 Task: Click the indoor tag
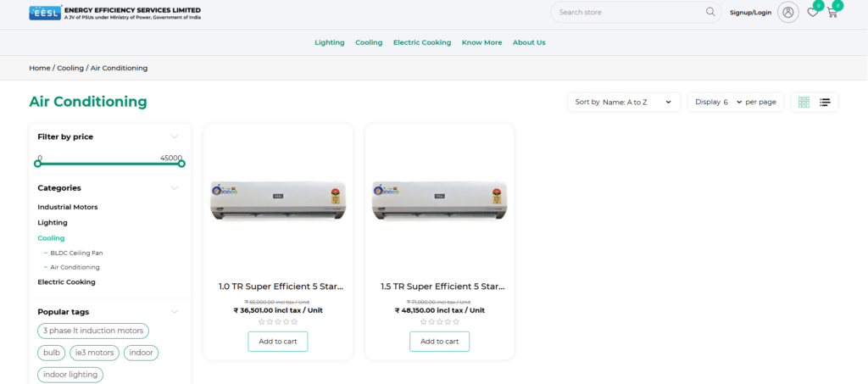point(142,353)
